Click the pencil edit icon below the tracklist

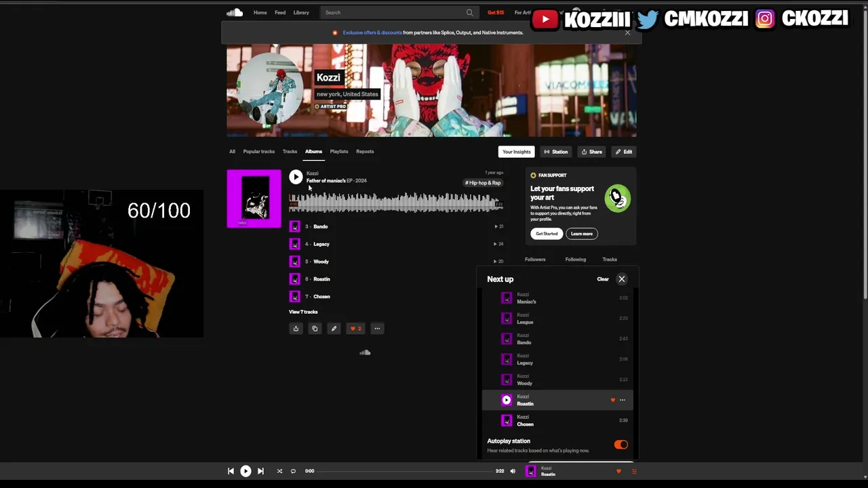click(334, 329)
